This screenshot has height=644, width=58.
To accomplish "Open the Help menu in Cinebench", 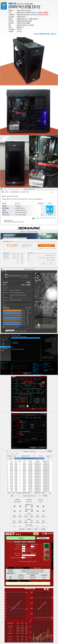I will 5,271.
